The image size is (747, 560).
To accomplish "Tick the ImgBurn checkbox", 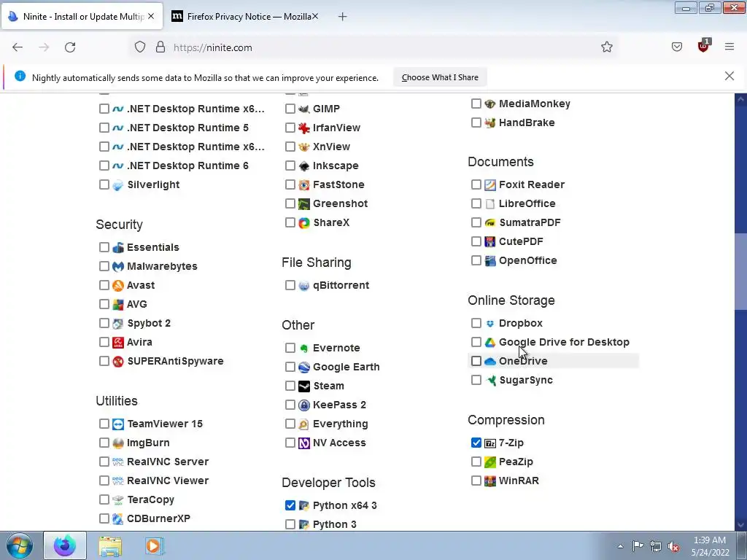I will click(x=104, y=443).
